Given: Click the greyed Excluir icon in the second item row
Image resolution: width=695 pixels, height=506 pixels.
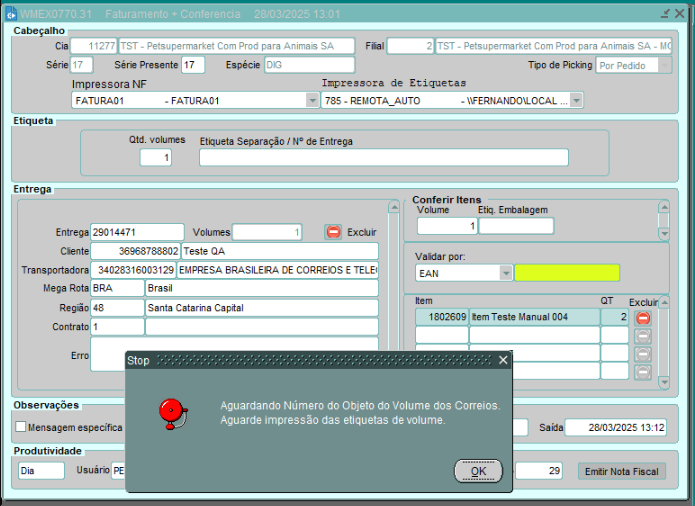Looking at the screenshot, I should (x=643, y=336).
